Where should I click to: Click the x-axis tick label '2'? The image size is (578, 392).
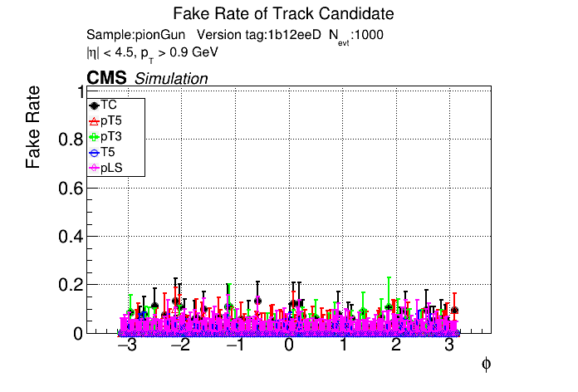pos(396,345)
